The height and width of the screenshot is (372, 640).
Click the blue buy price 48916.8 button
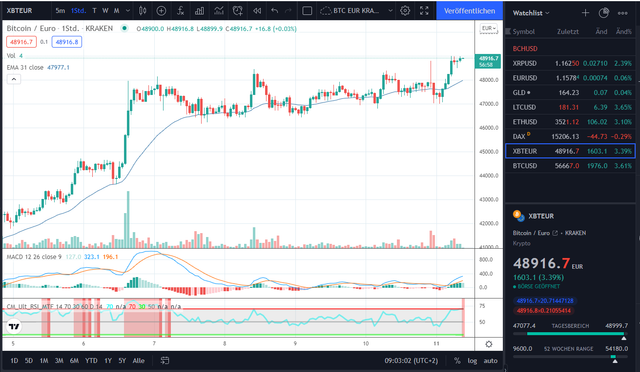click(67, 42)
